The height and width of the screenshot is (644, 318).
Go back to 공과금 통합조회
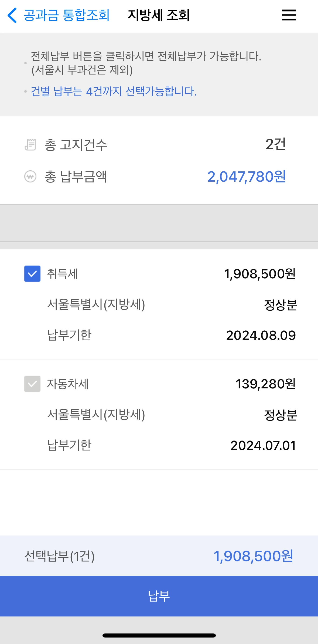(66, 15)
